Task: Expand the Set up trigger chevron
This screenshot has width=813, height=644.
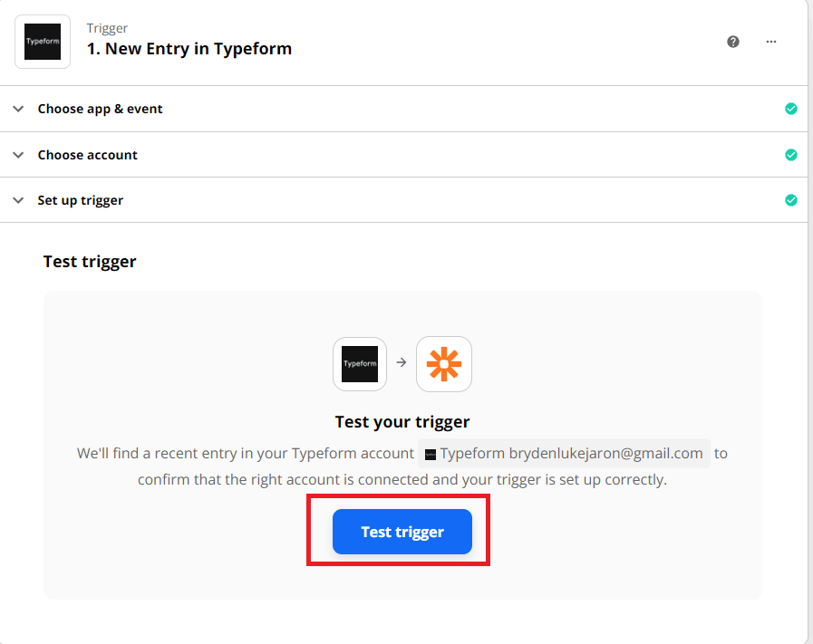Action: point(18,200)
